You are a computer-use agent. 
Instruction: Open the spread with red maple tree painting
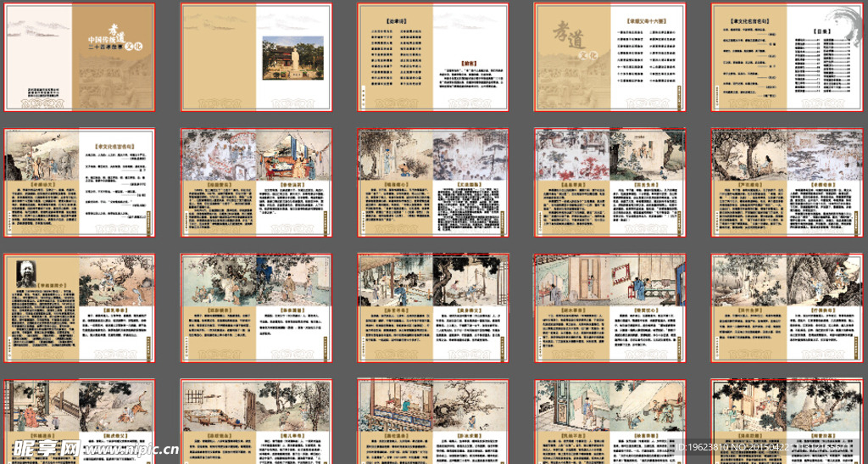(x=609, y=182)
